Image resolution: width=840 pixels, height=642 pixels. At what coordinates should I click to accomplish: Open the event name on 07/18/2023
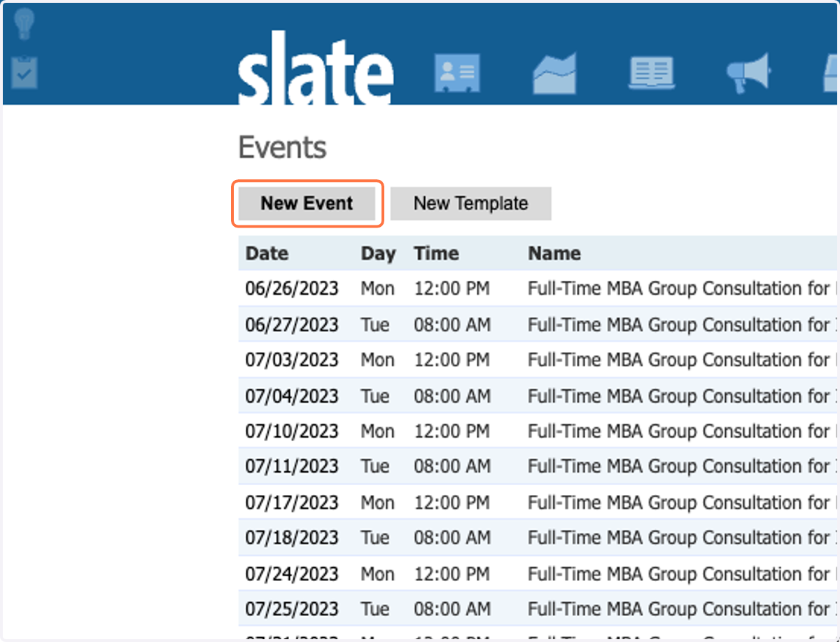pyautogui.click(x=682, y=538)
